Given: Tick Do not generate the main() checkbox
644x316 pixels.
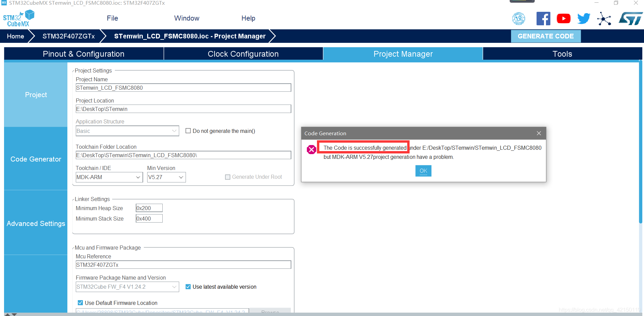Looking at the screenshot, I should point(188,131).
